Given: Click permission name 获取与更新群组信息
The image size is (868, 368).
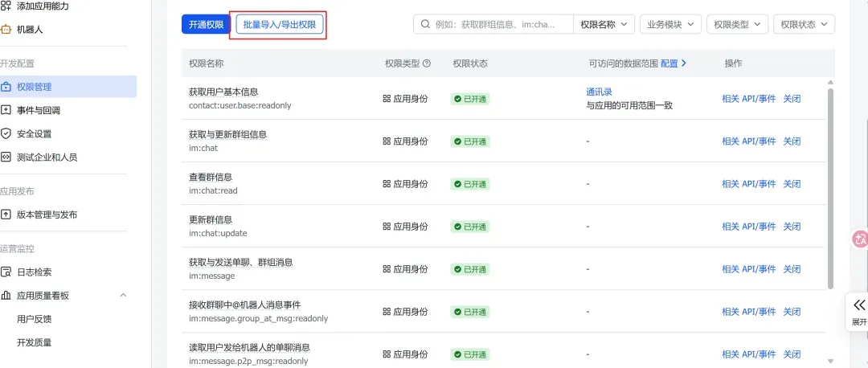Looking at the screenshot, I should click(228, 134).
